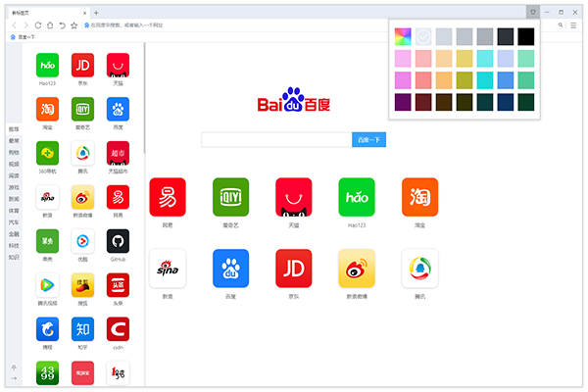
Task: Close the current new tab page tab
Action: (84, 13)
